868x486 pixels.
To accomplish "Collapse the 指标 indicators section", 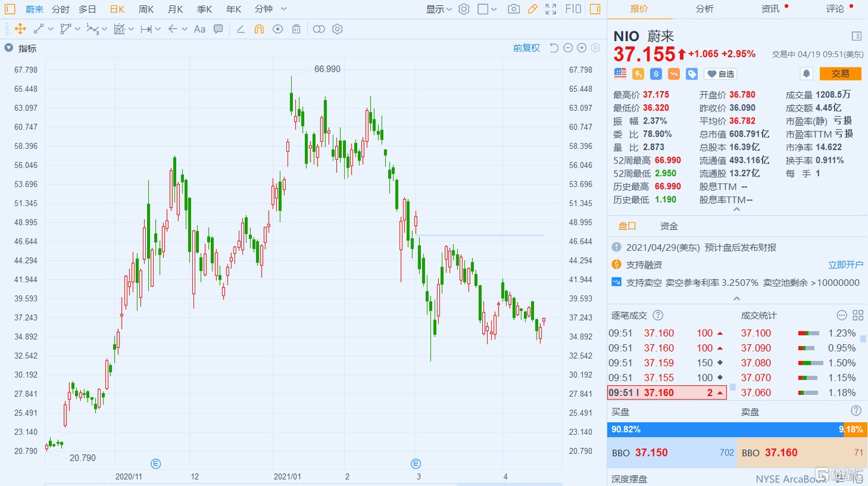I will point(8,48).
